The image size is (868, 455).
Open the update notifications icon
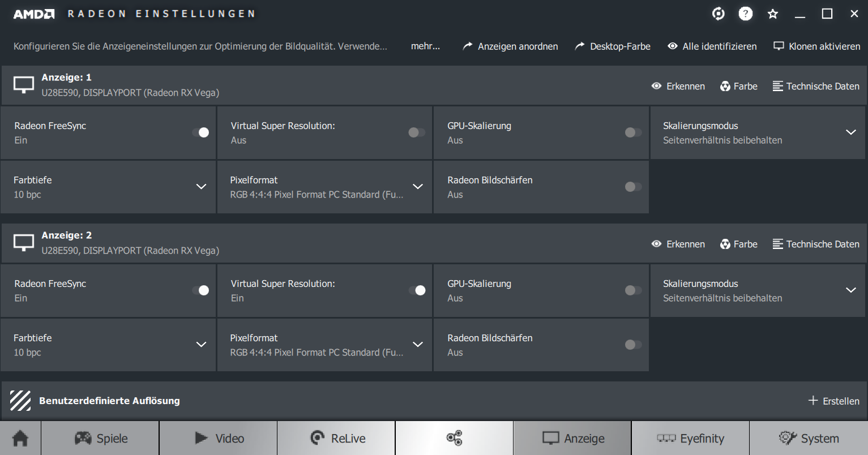pos(719,14)
